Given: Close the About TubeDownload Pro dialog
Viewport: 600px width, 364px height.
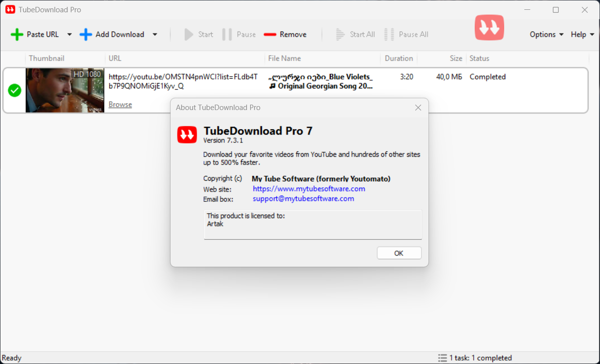Looking at the screenshot, I should point(418,108).
